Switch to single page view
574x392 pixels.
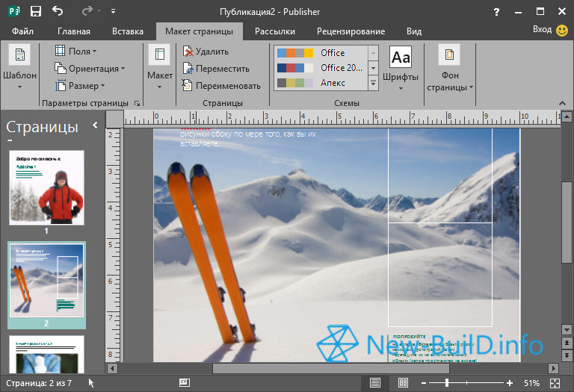coord(375,383)
